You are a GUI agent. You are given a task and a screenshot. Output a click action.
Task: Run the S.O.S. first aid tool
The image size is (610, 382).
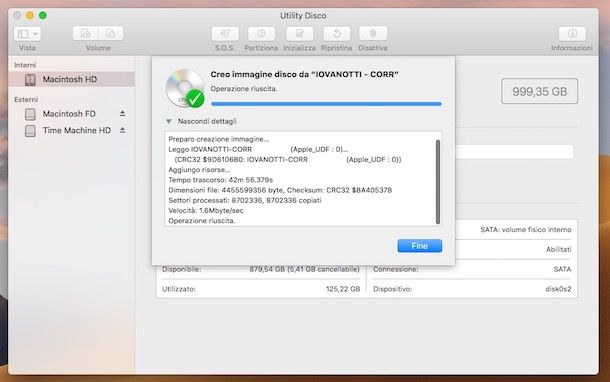225,33
